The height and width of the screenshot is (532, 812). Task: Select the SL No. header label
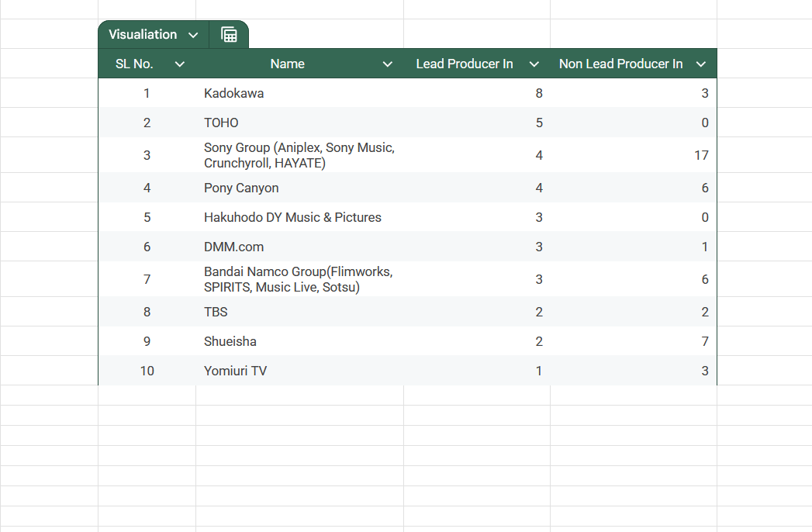[x=134, y=64]
